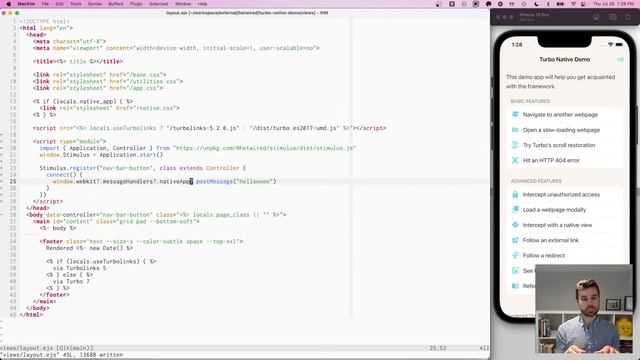Tap the lock icon for Intercept unauthorized access
Viewport: 640px width, 360px height.
(515, 195)
